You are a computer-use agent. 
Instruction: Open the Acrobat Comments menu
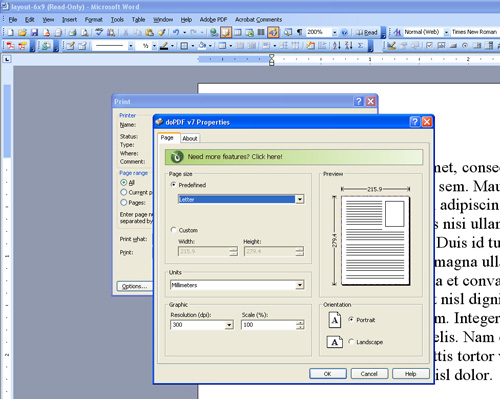click(x=258, y=20)
